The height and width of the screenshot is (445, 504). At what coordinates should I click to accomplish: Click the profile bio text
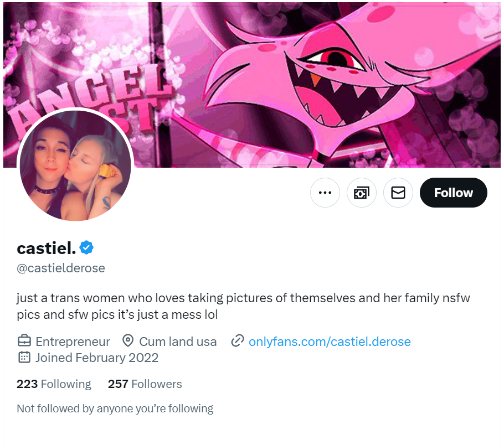(x=243, y=306)
